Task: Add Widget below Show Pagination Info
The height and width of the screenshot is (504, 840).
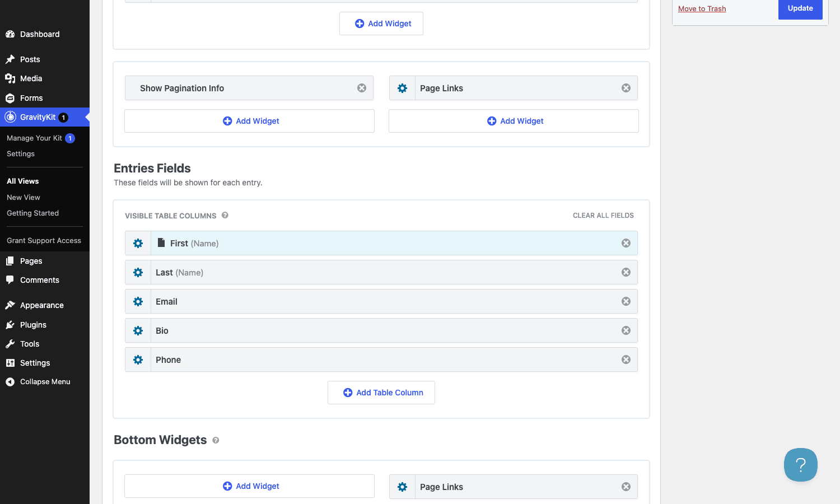Action: [x=249, y=121]
